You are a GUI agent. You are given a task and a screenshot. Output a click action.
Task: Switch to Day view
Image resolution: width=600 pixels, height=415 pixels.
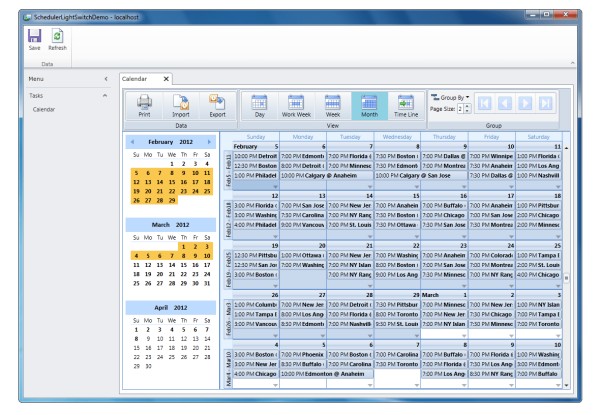(260, 105)
